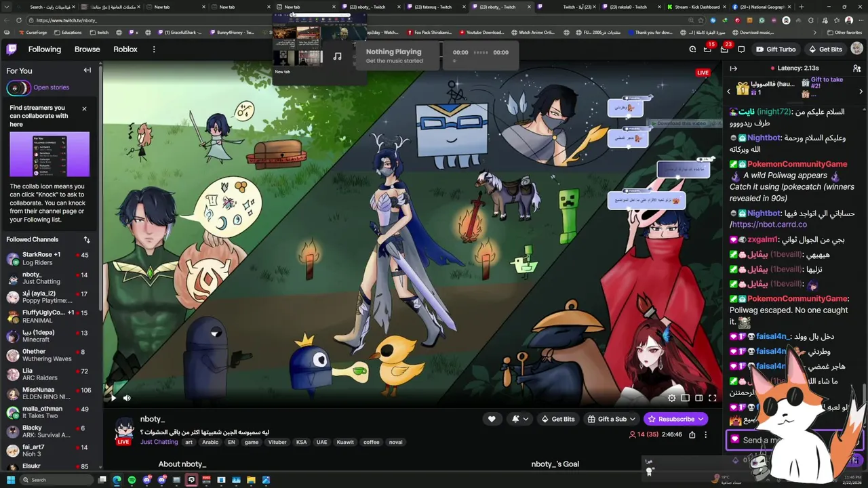Switch to Stream - Kick Dashboard tab
868x488 pixels.
(696, 7)
